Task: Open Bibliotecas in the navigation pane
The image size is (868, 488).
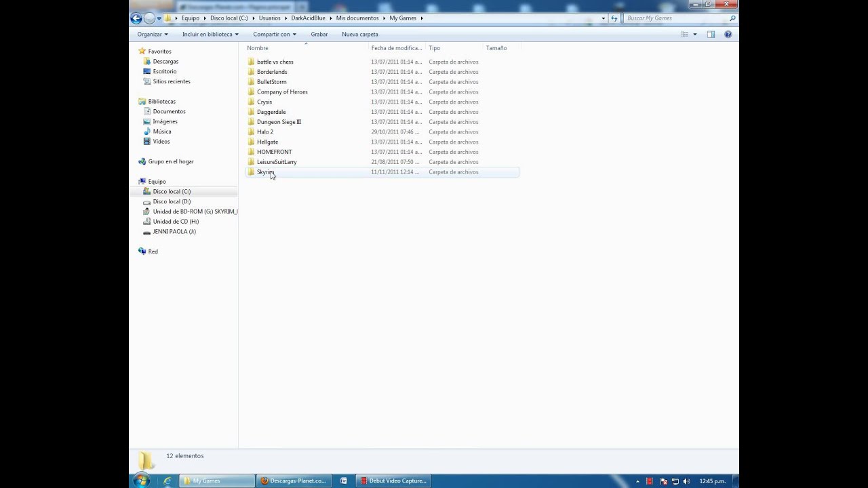Action: 161,102
